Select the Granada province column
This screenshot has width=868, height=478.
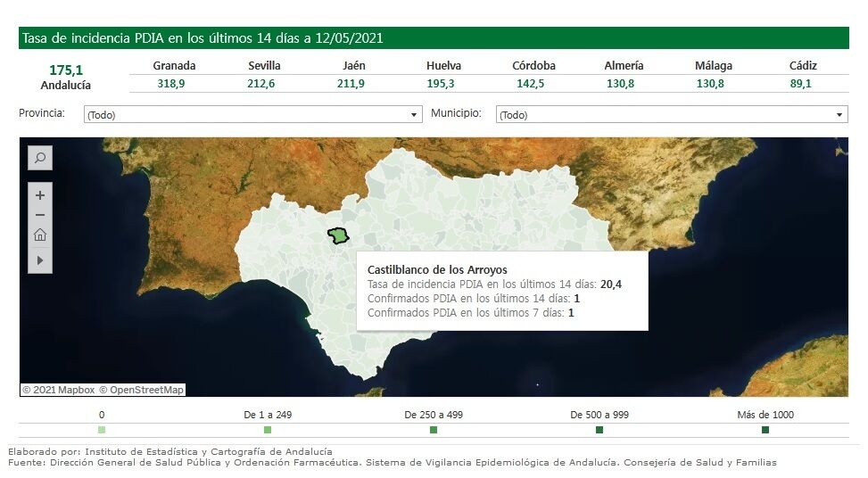click(x=174, y=66)
